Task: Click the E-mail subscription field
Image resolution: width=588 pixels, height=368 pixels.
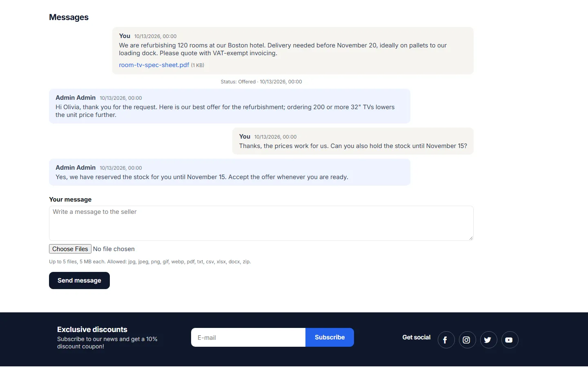Action: coord(248,337)
